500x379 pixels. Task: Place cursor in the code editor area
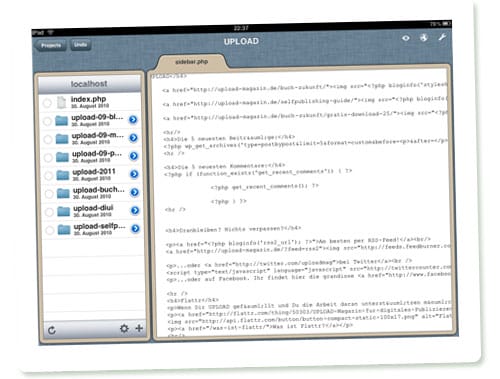coord(302,203)
